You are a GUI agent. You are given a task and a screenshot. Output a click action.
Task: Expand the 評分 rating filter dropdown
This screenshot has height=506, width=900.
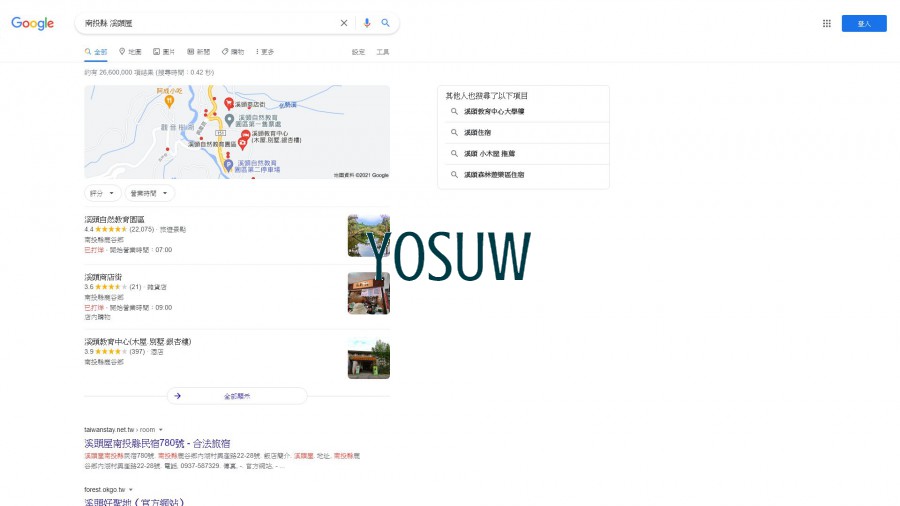coord(102,193)
